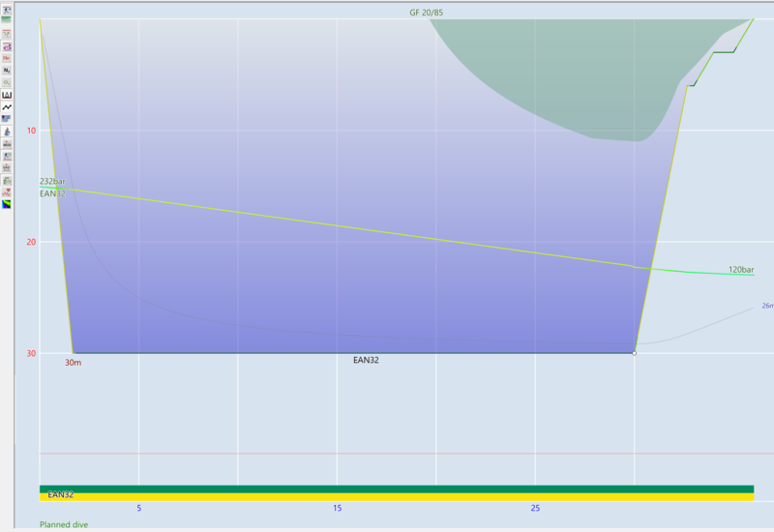The width and height of the screenshot is (774, 532).
Task: Click the green-yellow gas bar above time axis
Action: tap(397, 493)
